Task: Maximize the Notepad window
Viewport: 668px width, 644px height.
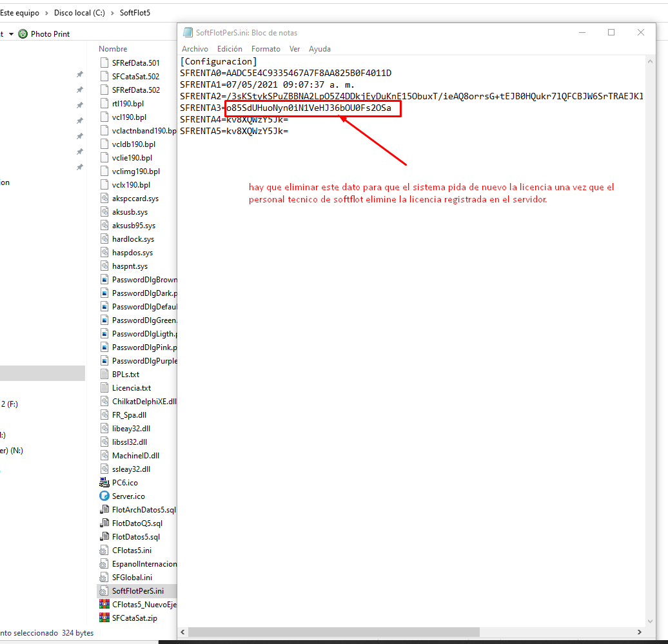Action: 611,32
